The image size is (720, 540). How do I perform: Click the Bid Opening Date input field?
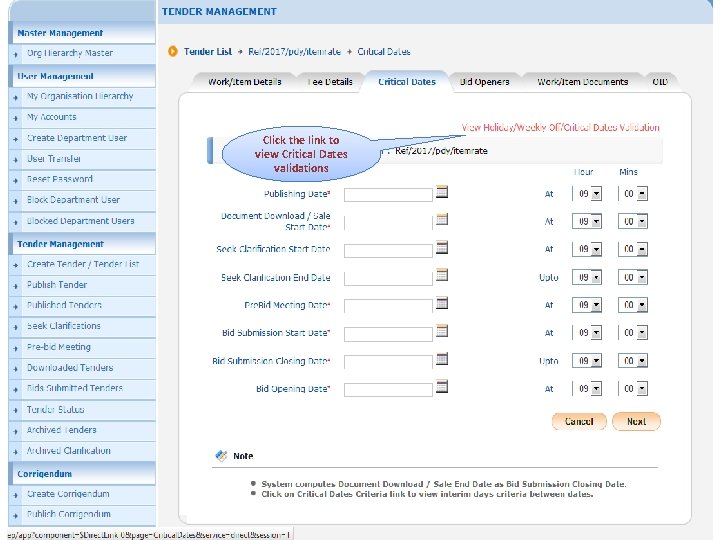tap(388, 390)
